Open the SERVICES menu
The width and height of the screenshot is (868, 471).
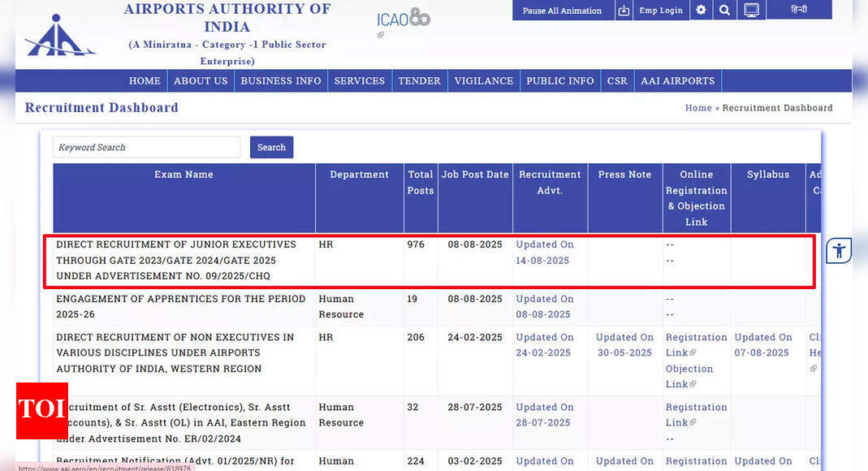coord(359,81)
